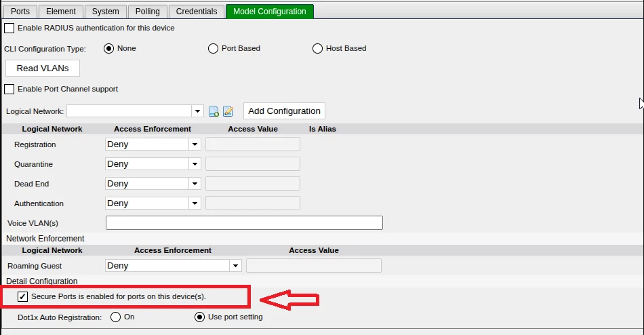Switch to the Credentials tab
Screen dimensions: 644x335
tap(197, 12)
